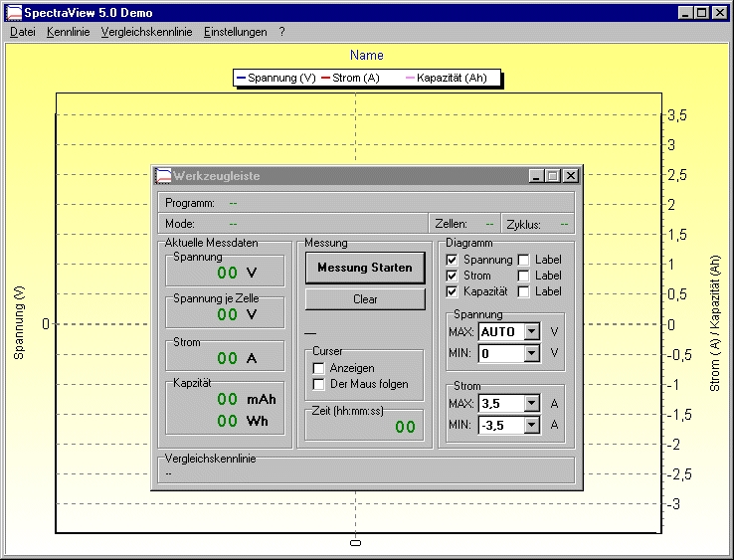
Task: Click the Wh energy reading
Action: [x=243, y=421]
